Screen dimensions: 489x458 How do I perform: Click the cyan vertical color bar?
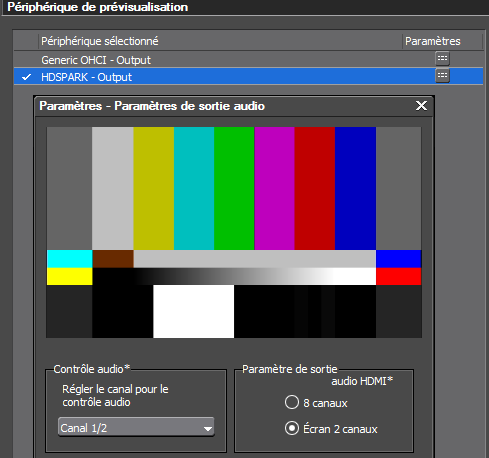tap(194, 188)
